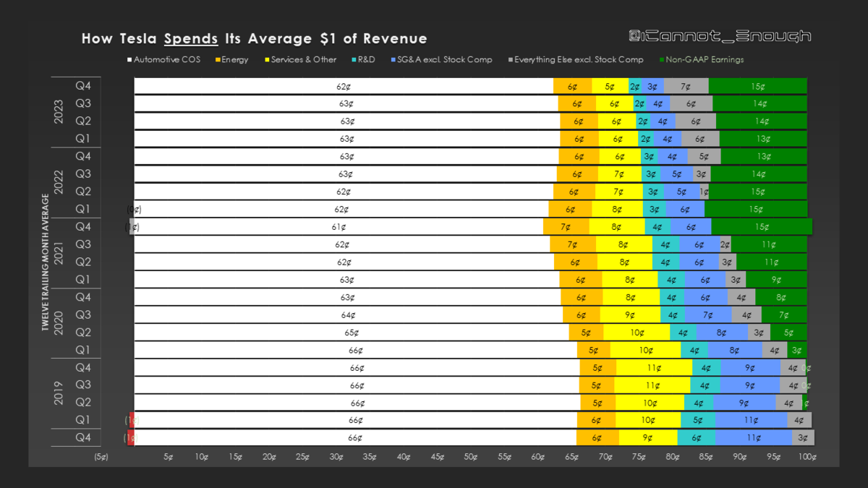Click the 'TWELVE TRAILING MONTH AVERAGE' axis title
This screenshot has width=868, height=488.
tap(45, 262)
